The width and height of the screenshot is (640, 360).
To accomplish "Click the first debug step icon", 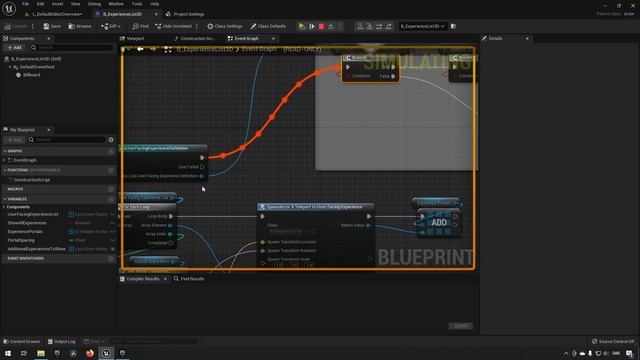I will pos(360,26).
